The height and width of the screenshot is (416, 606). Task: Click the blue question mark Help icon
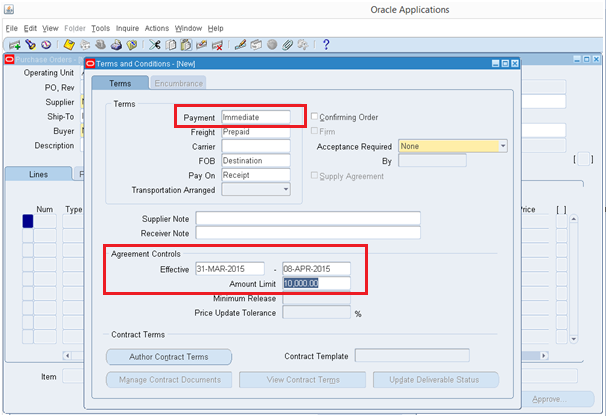click(326, 45)
